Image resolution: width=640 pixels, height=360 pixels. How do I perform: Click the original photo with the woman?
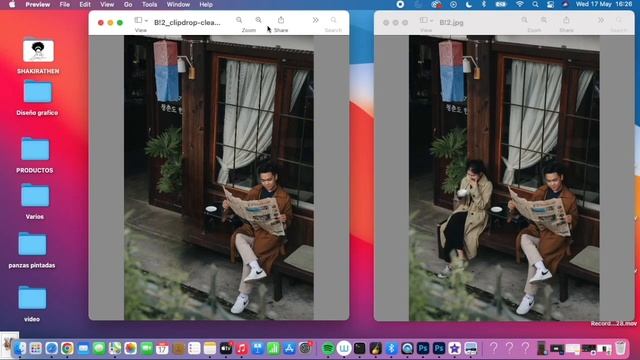pyautogui.click(x=504, y=178)
